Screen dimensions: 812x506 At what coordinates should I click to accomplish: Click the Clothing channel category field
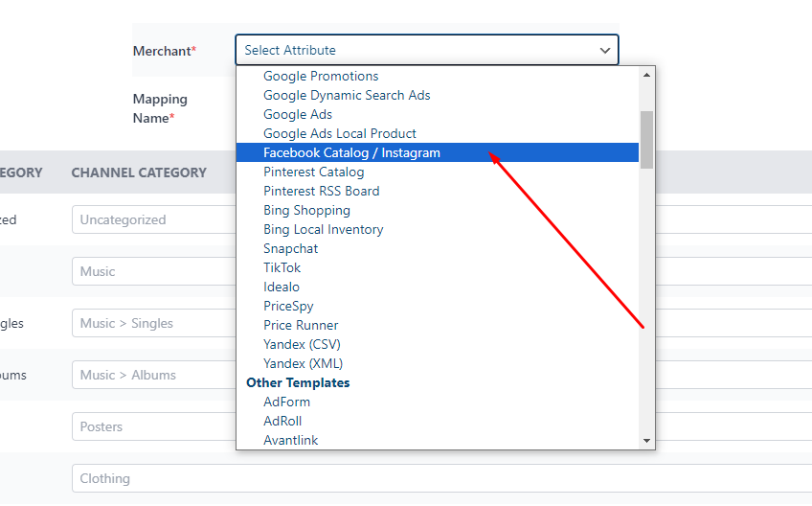pyautogui.click(x=153, y=478)
